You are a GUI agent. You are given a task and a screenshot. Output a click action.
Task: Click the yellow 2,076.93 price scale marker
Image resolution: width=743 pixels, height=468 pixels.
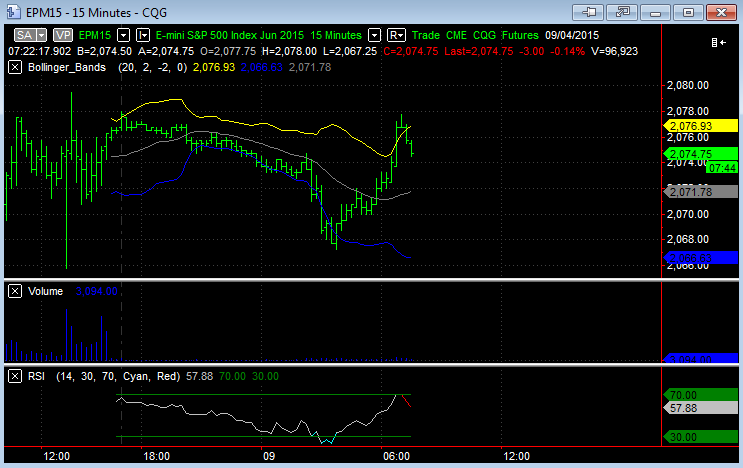(701, 126)
